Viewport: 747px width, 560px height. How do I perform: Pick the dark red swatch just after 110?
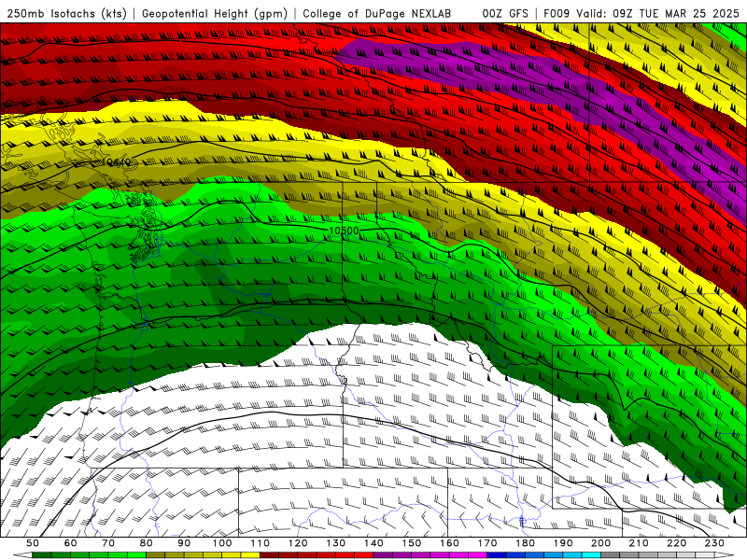(269, 555)
